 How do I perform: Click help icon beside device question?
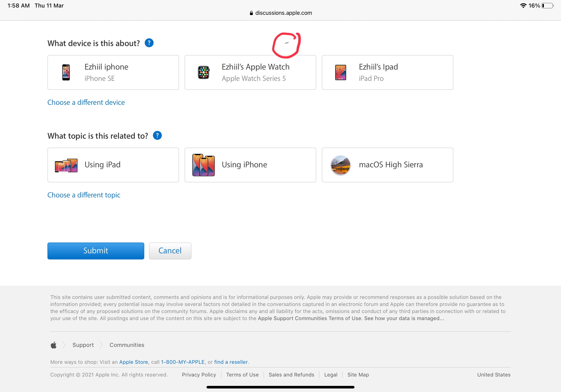[149, 43]
